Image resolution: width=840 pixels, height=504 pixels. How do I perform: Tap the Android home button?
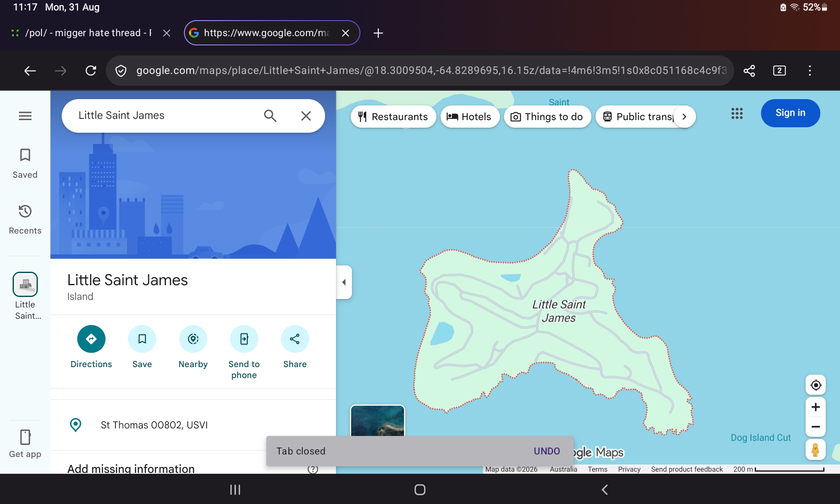[x=420, y=490]
